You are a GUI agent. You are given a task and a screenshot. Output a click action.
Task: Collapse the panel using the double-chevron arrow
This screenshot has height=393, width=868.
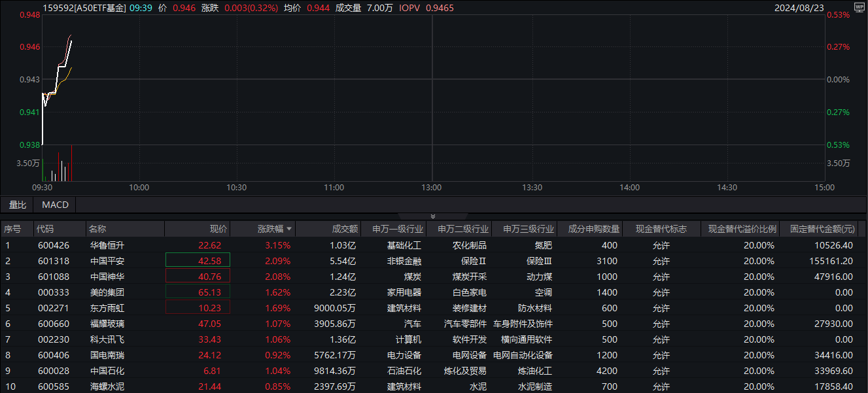tap(432, 216)
